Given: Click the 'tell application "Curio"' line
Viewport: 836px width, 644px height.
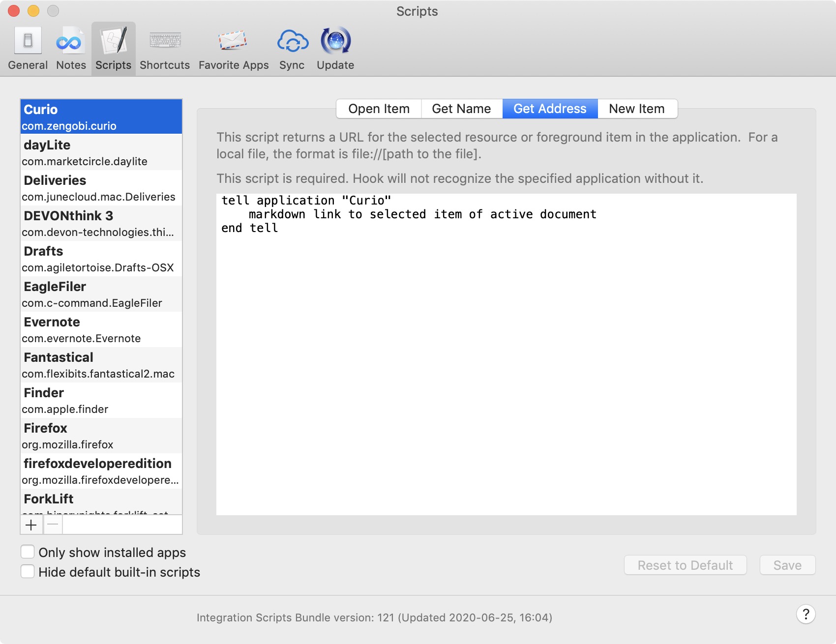Looking at the screenshot, I should point(306,201).
